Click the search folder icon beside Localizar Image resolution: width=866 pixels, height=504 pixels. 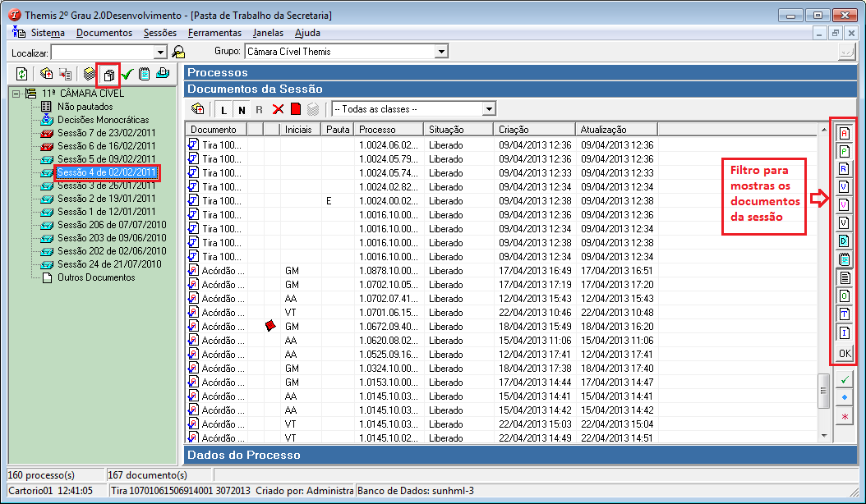point(178,52)
